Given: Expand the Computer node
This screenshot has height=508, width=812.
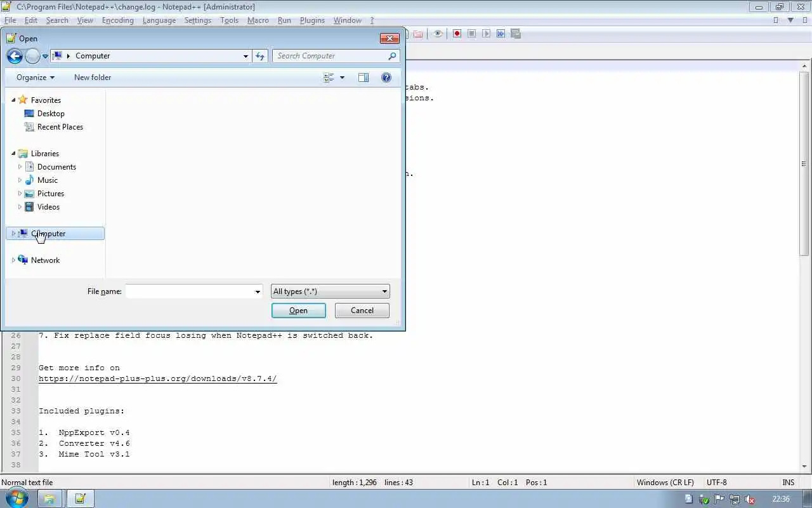Looking at the screenshot, I should coord(13,234).
